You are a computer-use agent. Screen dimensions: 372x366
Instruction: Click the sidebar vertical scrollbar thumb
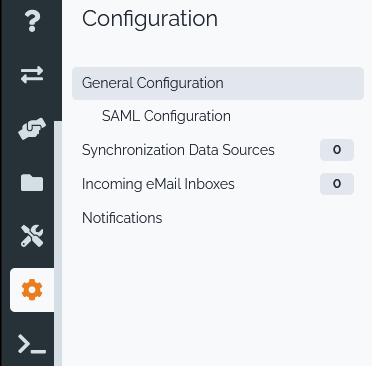click(x=58, y=243)
